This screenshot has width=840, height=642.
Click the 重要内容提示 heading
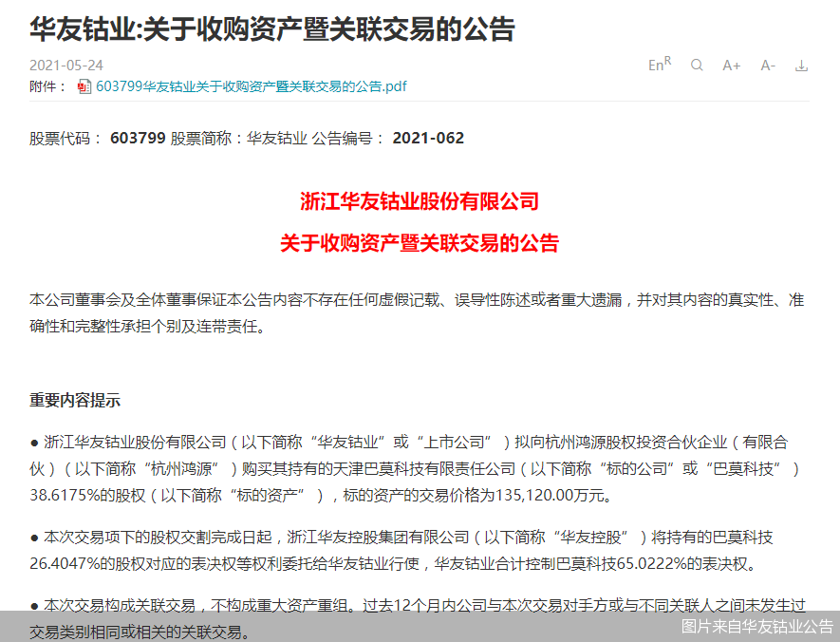75,401
